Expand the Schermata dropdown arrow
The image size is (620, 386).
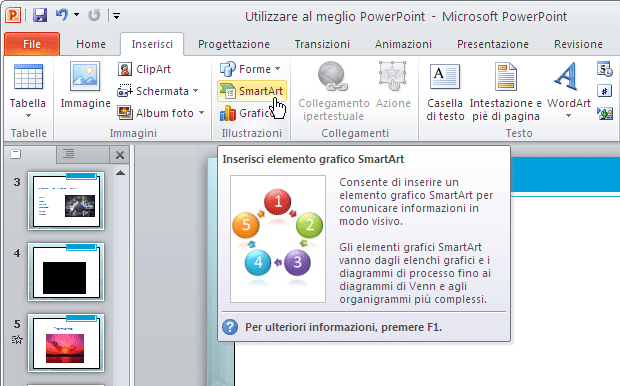click(196, 91)
